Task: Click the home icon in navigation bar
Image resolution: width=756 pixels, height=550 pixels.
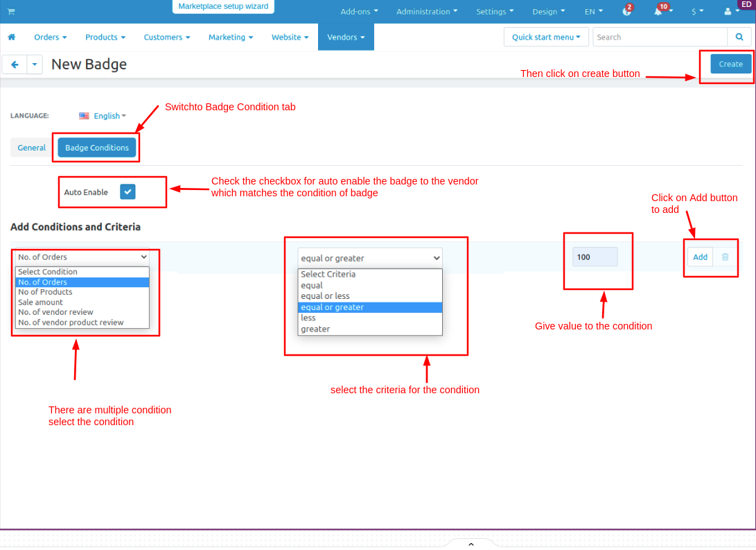Action: pos(12,37)
